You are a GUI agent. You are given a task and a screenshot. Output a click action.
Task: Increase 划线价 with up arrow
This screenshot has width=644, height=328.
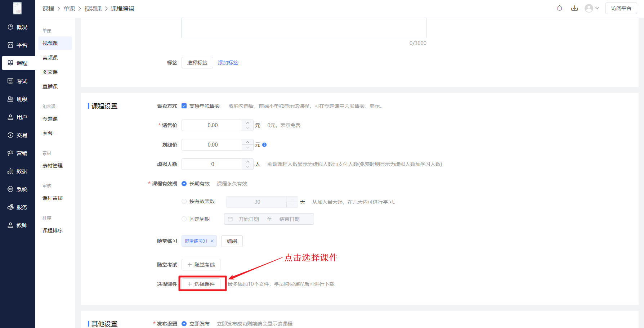[247, 142]
